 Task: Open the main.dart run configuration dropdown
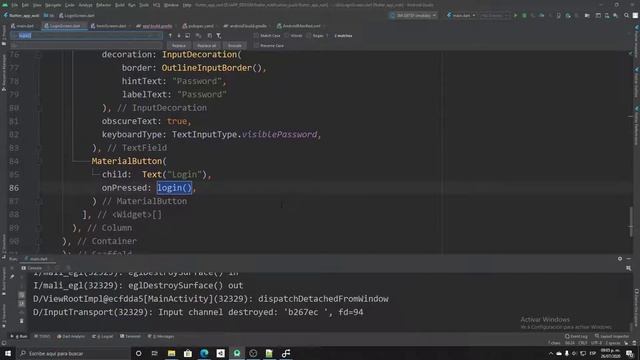[x=461, y=16]
